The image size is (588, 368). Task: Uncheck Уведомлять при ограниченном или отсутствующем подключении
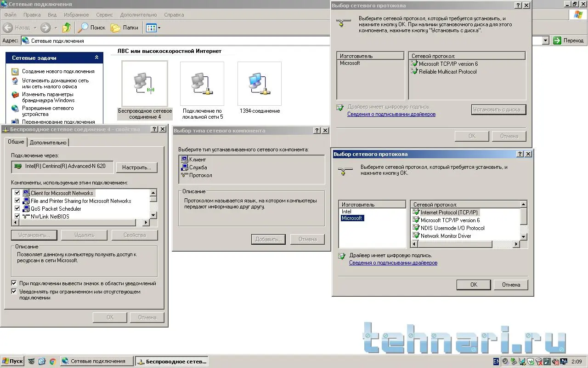click(x=14, y=292)
